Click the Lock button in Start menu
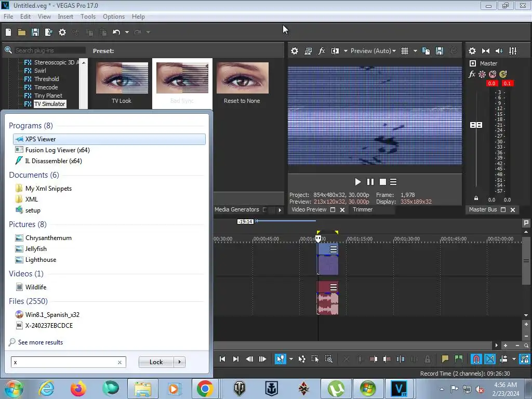Image resolution: width=532 pixels, height=399 pixels. pos(156,362)
